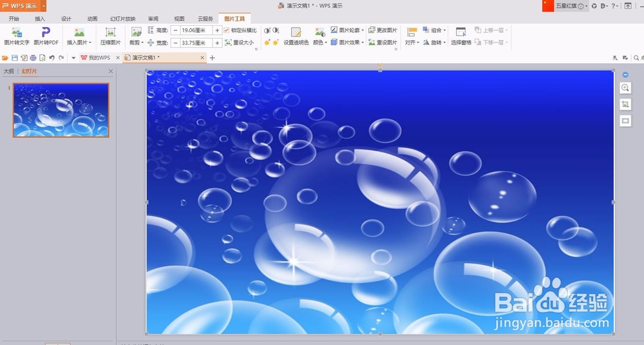Toggle the 锁定纵横比 (lock aspect ratio) checkbox
Image resolution: width=644 pixels, height=345 pixels.
[226, 30]
